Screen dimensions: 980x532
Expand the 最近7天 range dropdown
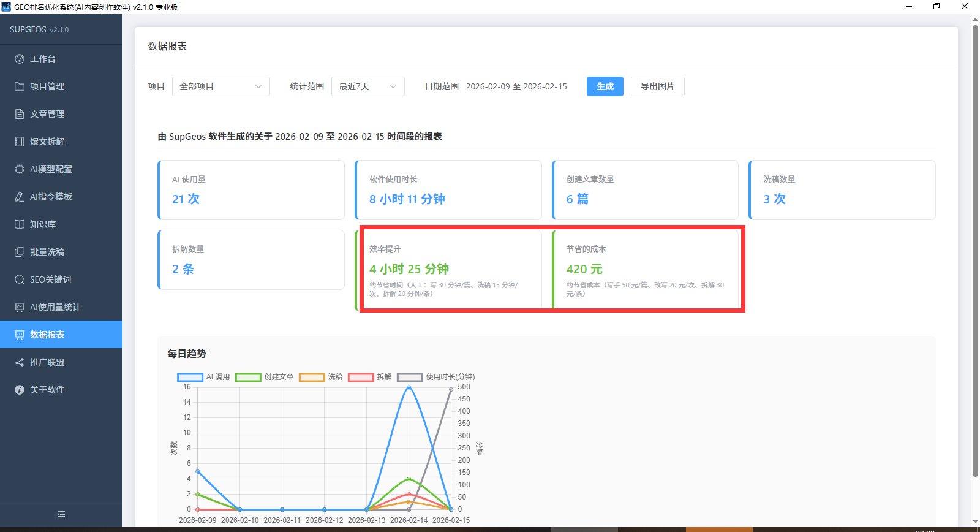(x=367, y=86)
